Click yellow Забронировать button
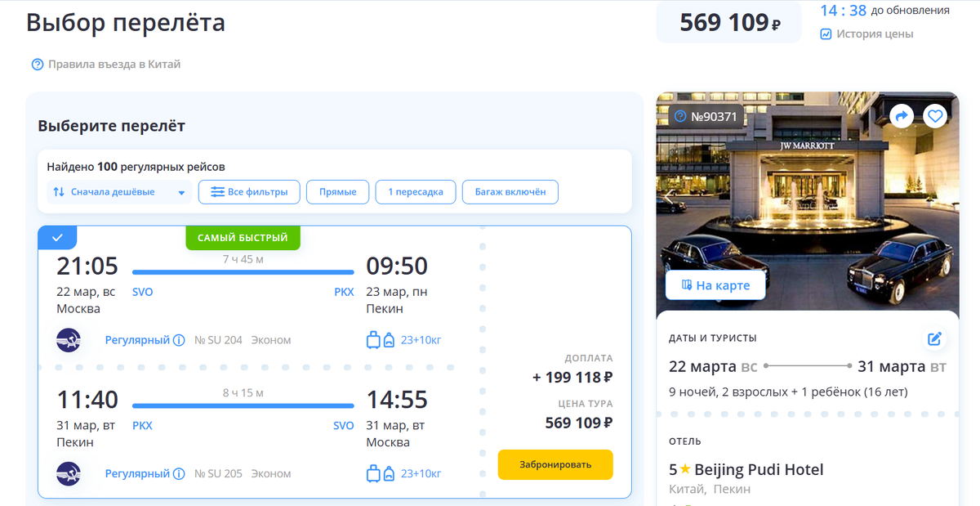This screenshot has width=980, height=506. click(555, 464)
